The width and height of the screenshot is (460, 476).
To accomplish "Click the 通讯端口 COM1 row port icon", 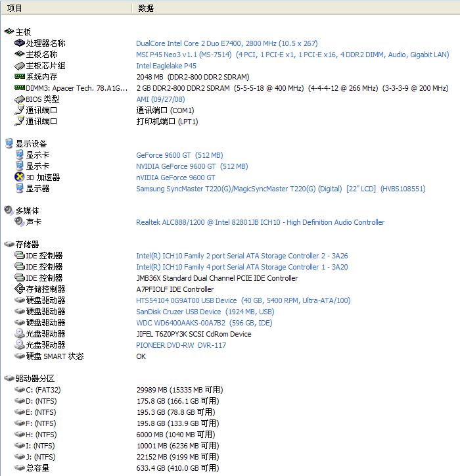I will pos(20,110).
